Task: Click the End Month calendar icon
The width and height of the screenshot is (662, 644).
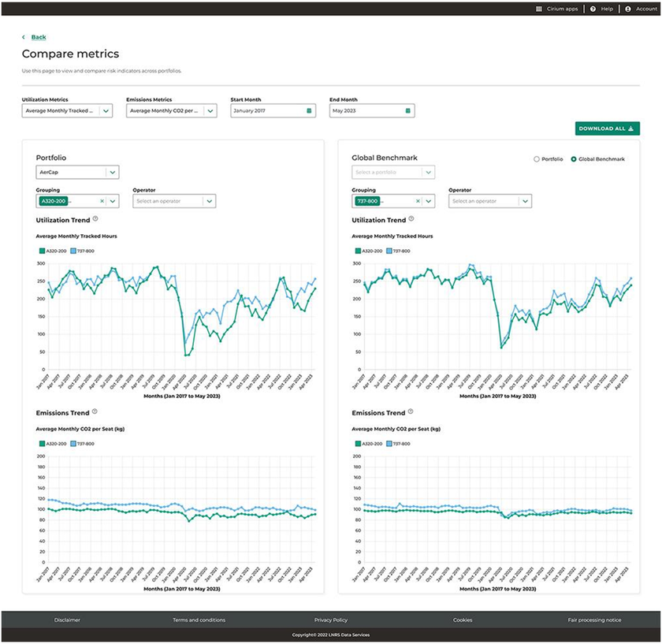Action: click(407, 111)
